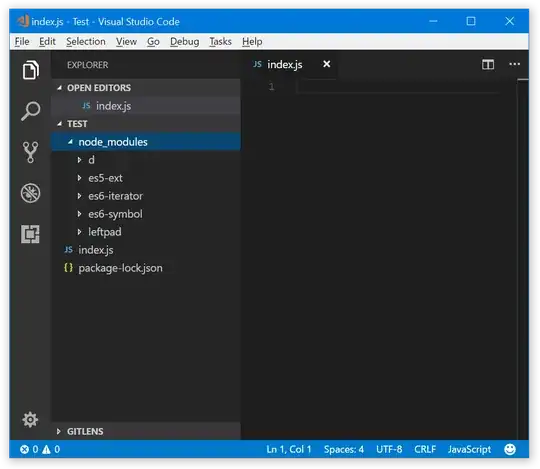Image resolution: width=540 pixels, height=469 pixels.
Task: Open the Debug view icon
Action: (x=31, y=193)
